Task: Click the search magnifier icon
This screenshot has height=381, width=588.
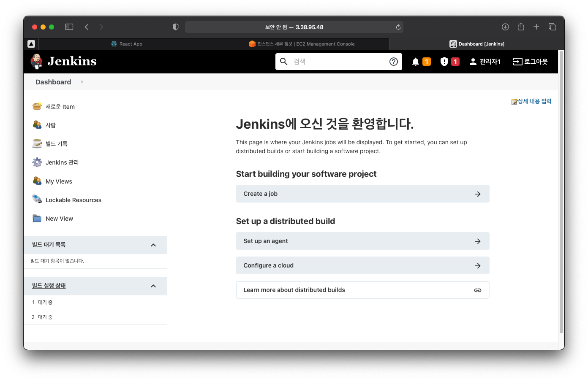Action: [284, 62]
